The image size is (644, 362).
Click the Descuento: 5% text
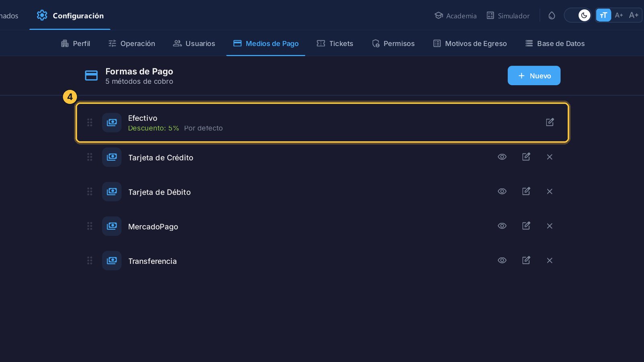click(x=153, y=128)
